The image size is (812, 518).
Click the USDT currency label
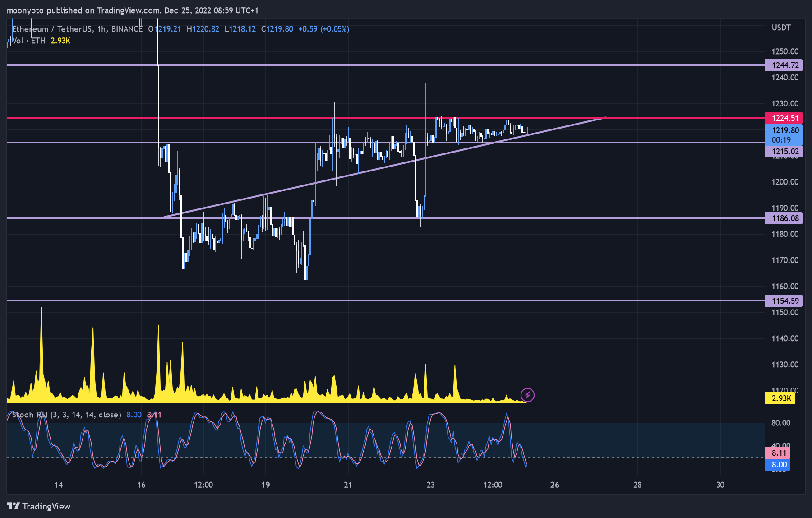point(781,28)
